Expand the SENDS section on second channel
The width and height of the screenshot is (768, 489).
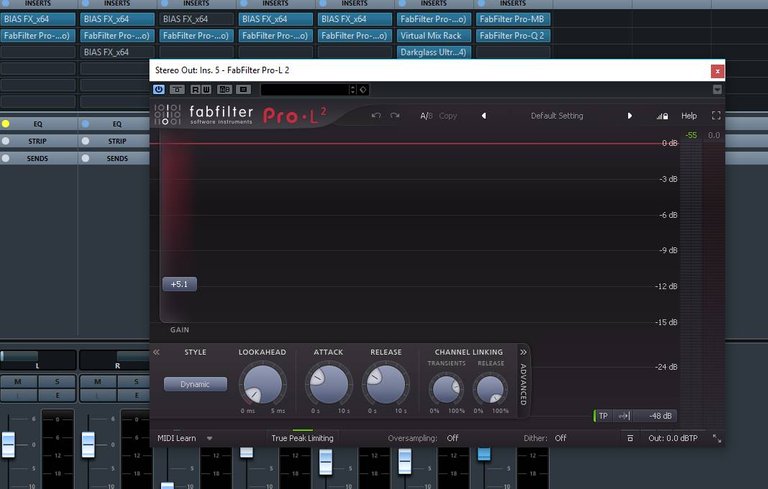click(x=117, y=158)
